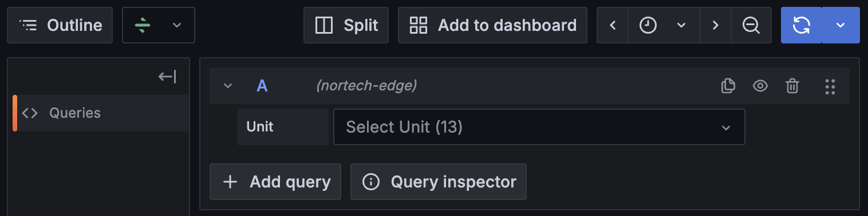Duplicate query A with copy icon

coord(728,86)
